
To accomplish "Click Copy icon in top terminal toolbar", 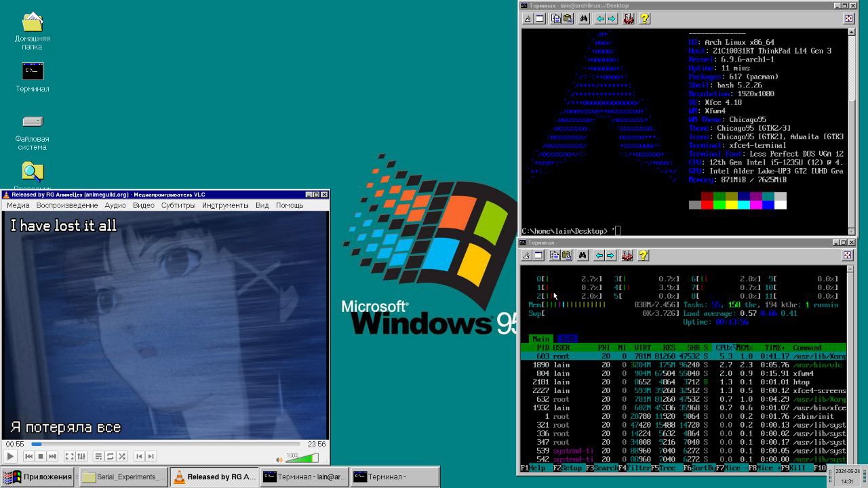I will point(555,19).
